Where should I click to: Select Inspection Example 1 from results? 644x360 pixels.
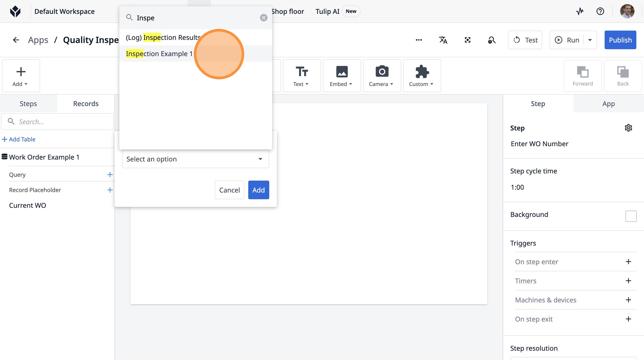tap(159, 54)
